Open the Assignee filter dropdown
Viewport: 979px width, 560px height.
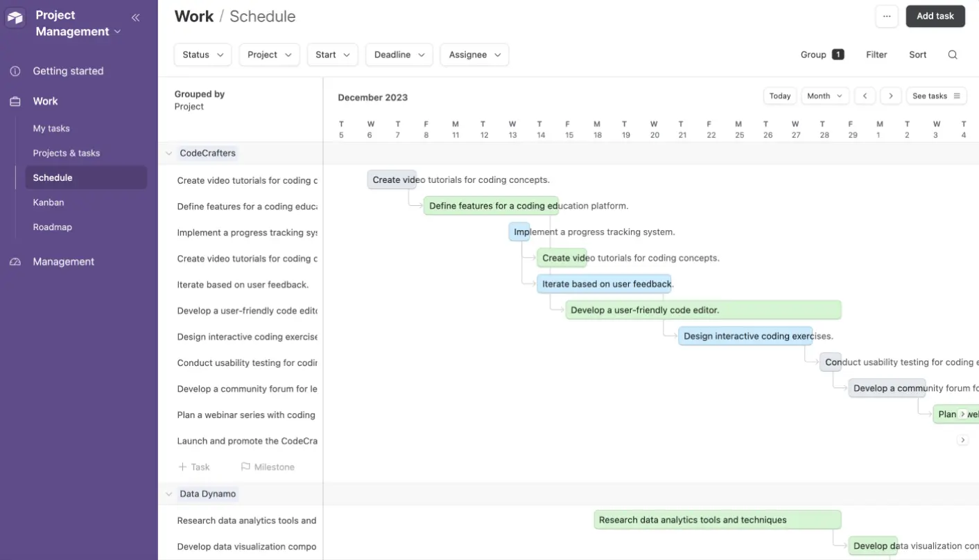coord(474,55)
